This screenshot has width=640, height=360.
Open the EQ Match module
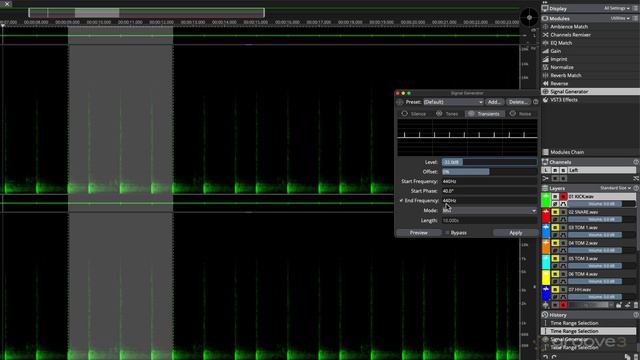click(x=561, y=43)
